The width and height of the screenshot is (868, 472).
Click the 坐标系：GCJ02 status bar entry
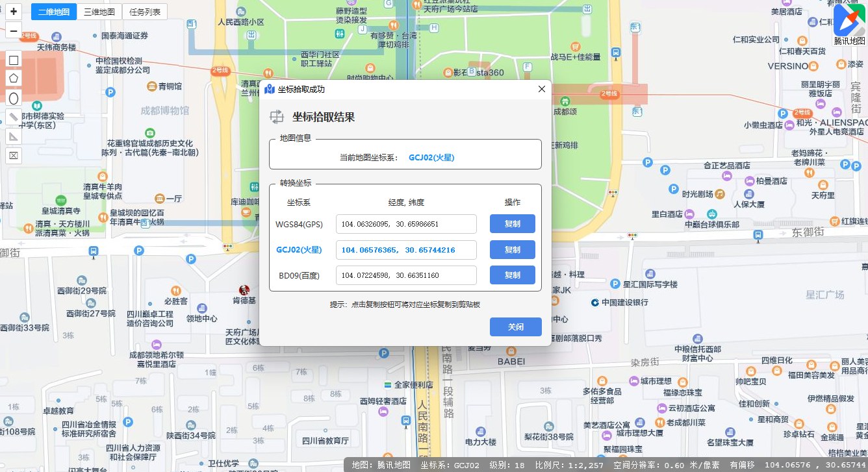pyautogui.click(x=450, y=465)
